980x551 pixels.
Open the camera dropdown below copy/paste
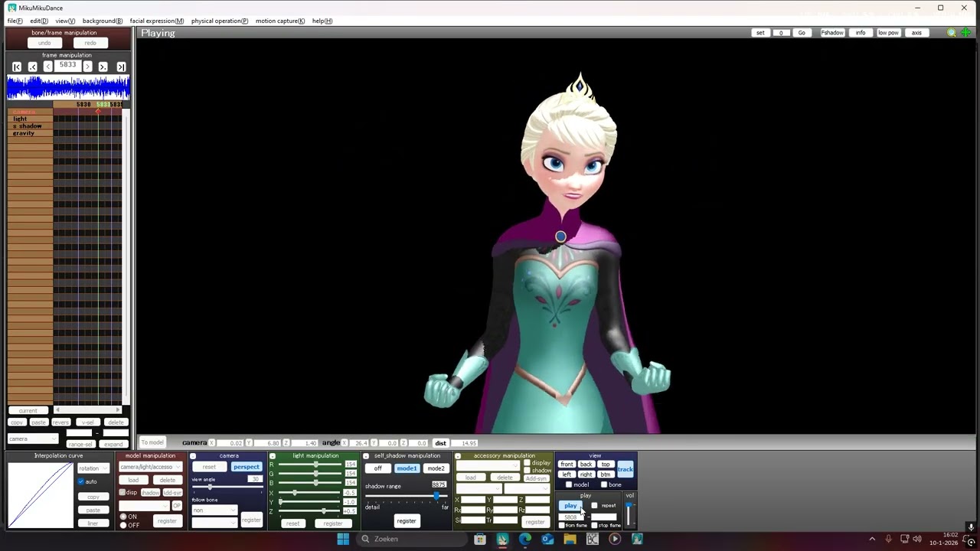33,439
